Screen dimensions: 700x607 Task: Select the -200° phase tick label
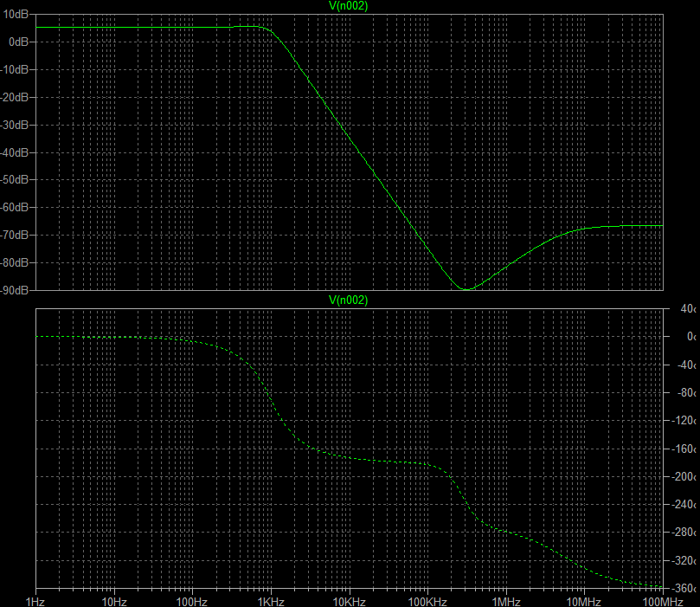coord(682,477)
